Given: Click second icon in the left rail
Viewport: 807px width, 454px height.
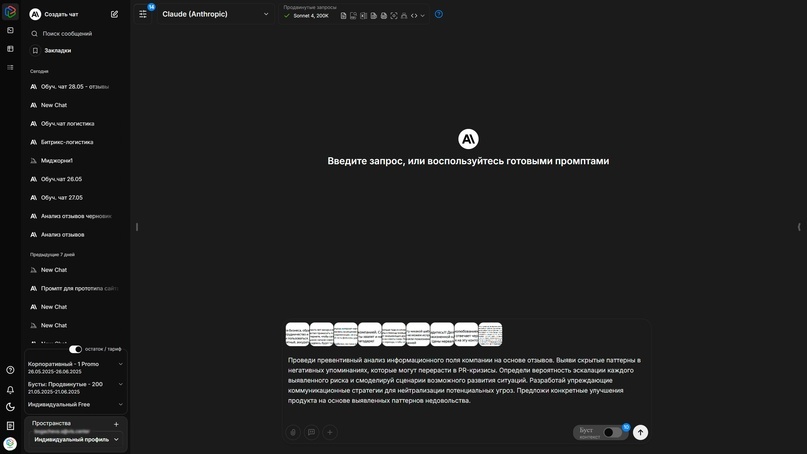Looking at the screenshot, I should coord(10,30).
